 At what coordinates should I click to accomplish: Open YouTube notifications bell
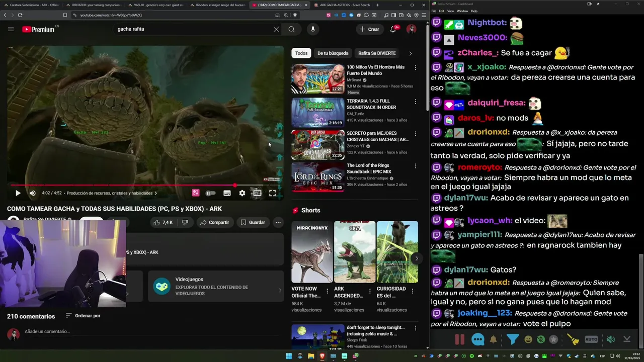coord(393,29)
